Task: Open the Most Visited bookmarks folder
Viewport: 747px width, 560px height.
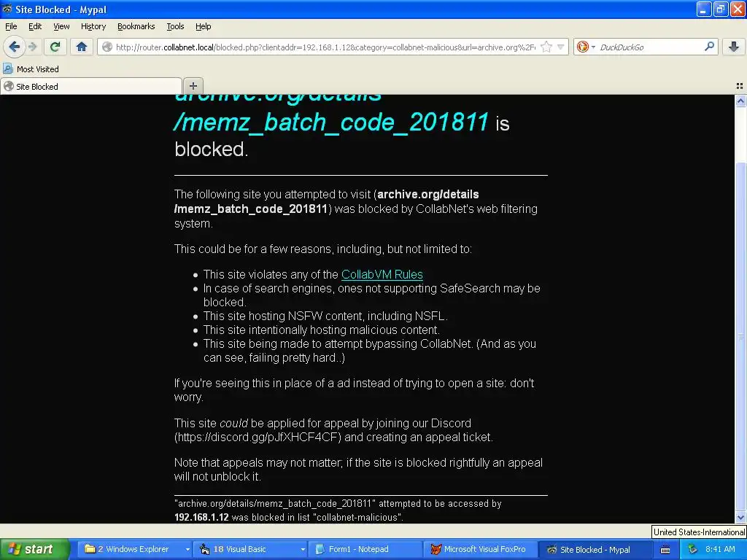Action: (31, 69)
